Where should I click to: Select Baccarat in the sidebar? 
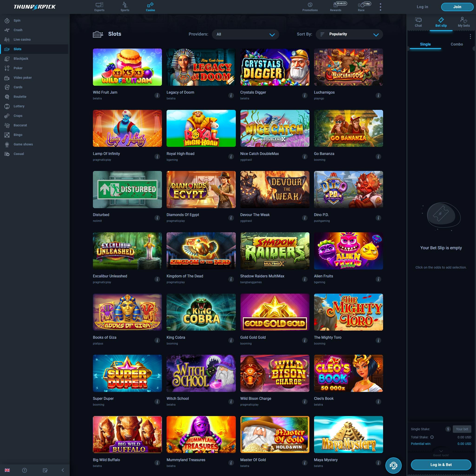pos(34,125)
